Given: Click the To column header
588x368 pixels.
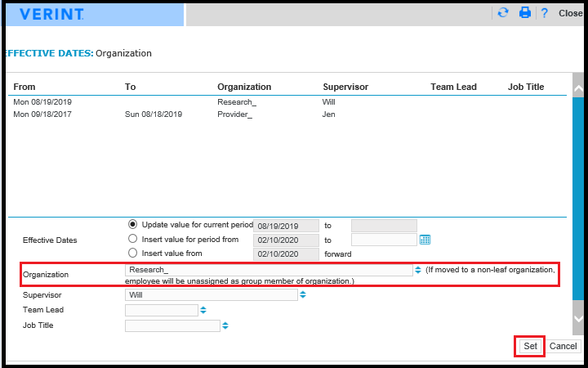Looking at the screenshot, I should coord(130,87).
